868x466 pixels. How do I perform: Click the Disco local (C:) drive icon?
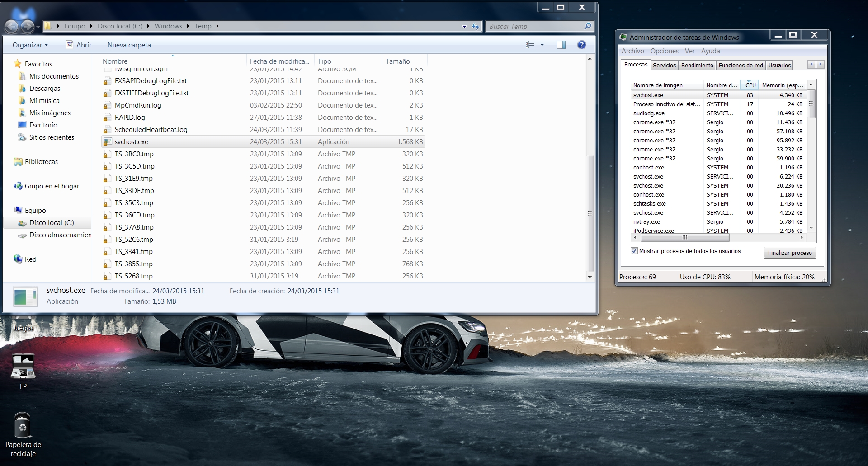(22, 223)
